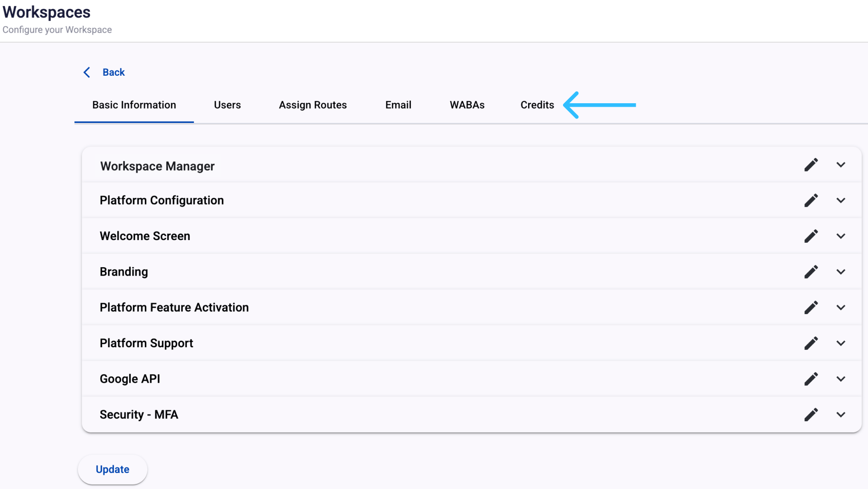
Task: Click the Welcome Screen pencil edit icon
Action: [x=811, y=236]
